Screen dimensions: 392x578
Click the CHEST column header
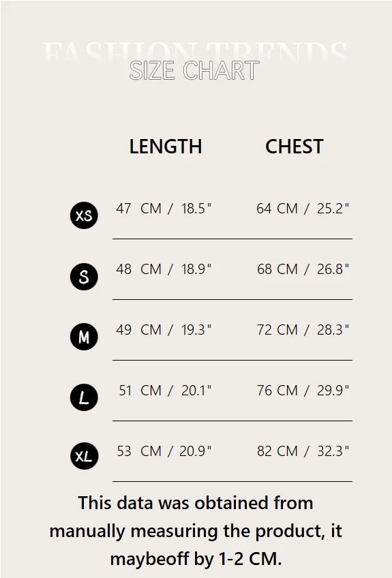point(295,147)
